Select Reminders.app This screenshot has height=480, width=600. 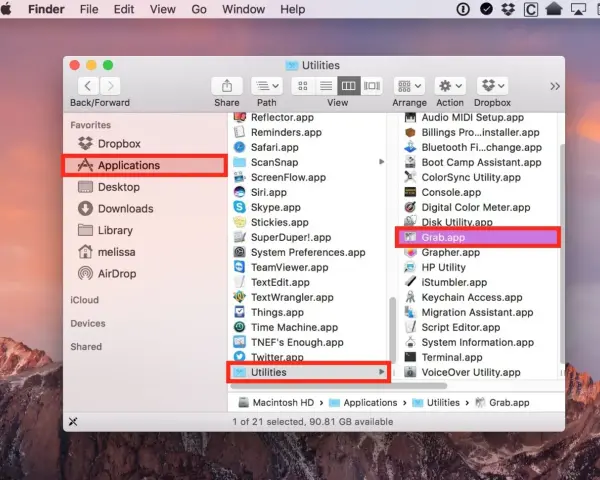308,132
